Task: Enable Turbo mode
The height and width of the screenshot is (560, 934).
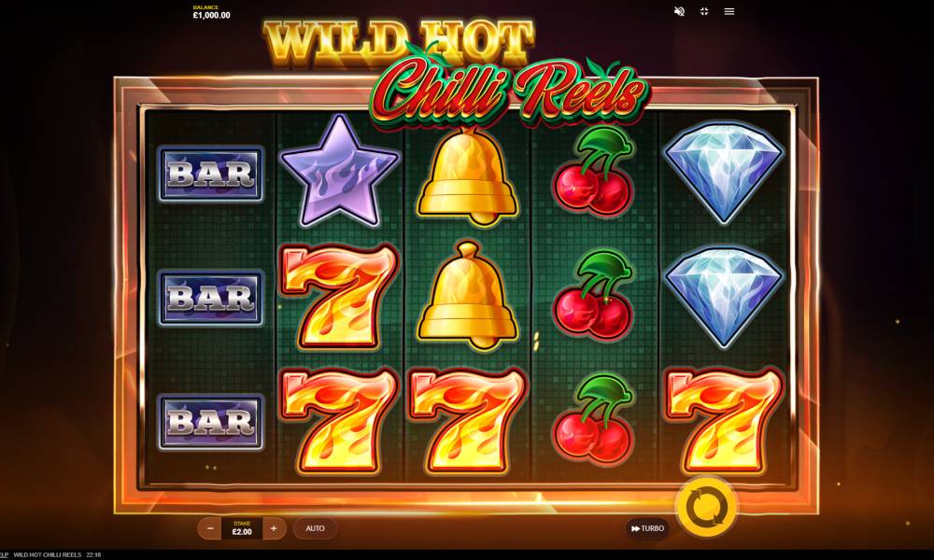Action: pos(647,528)
